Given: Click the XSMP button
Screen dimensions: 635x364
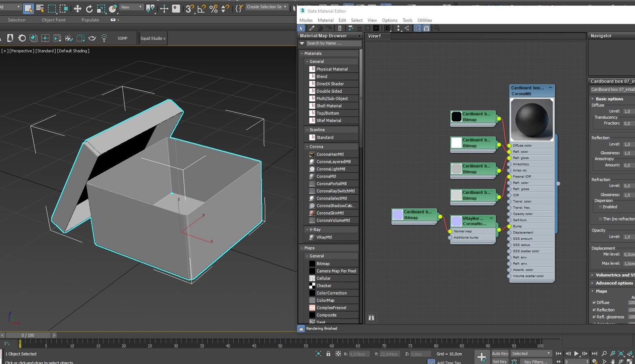Looking at the screenshot, I should (x=122, y=38).
